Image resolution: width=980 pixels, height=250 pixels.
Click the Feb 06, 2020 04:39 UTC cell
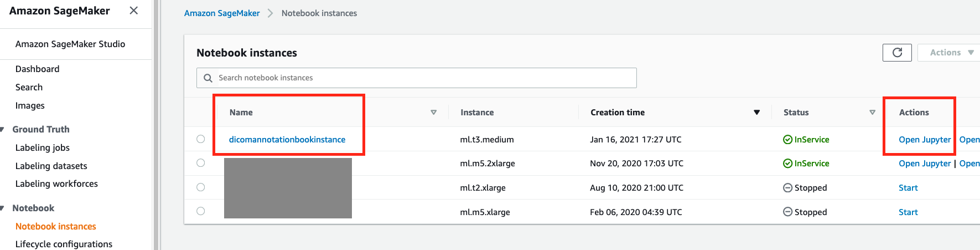click(x=636, y=212)
